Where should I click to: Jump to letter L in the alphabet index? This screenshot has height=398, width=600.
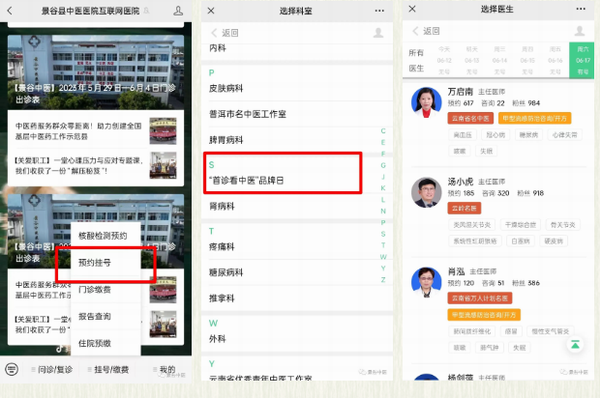pos(383,200)
